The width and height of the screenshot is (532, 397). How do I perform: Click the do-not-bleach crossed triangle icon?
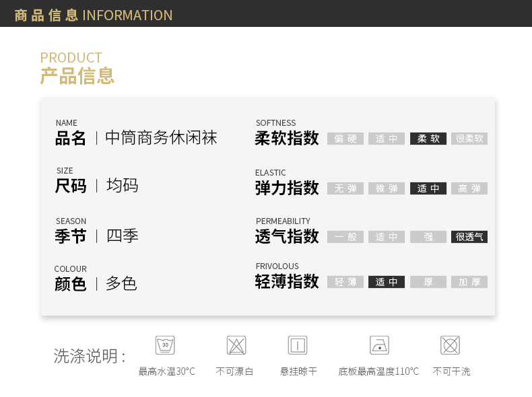(x=236, y=345)
